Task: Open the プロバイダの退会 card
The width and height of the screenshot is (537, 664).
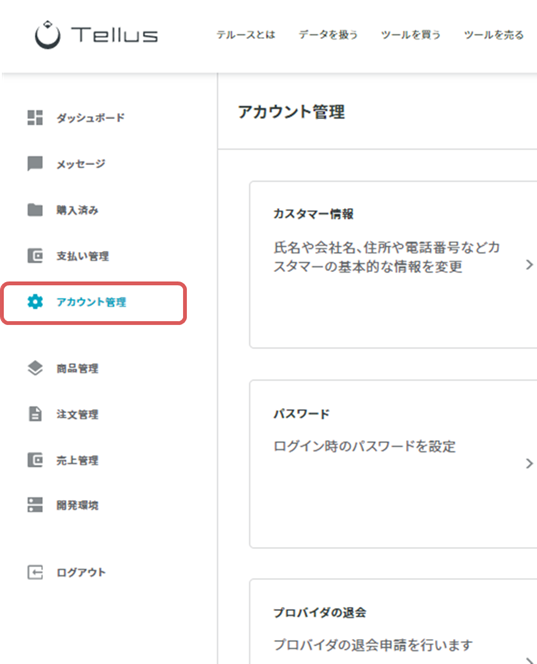Action: [393, 621]
